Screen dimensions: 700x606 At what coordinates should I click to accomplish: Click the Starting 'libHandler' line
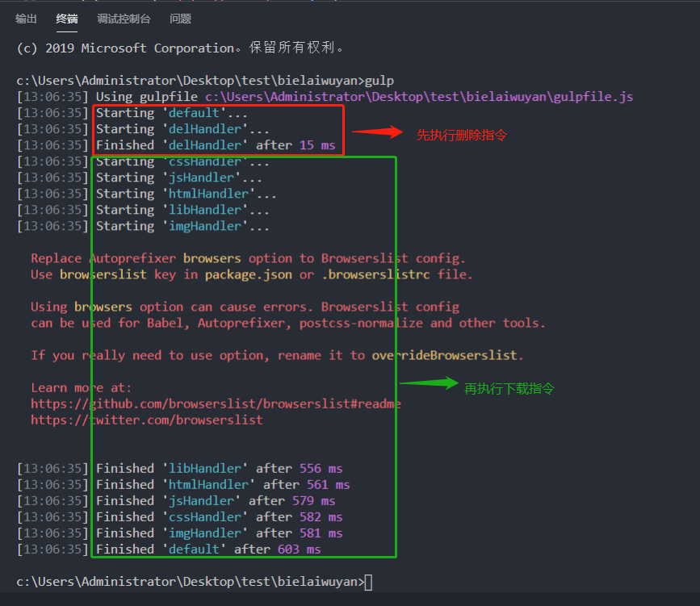point(143,210)
